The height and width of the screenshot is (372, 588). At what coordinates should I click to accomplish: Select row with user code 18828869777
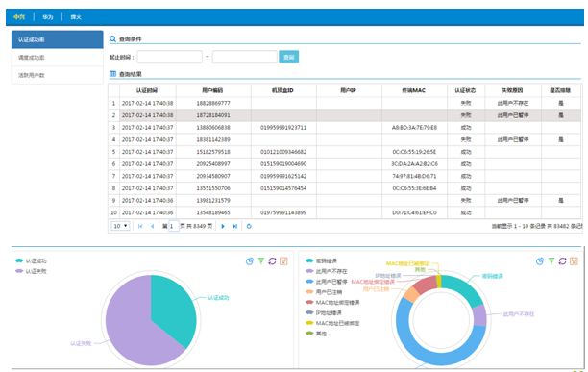click(x=344, y=103)
